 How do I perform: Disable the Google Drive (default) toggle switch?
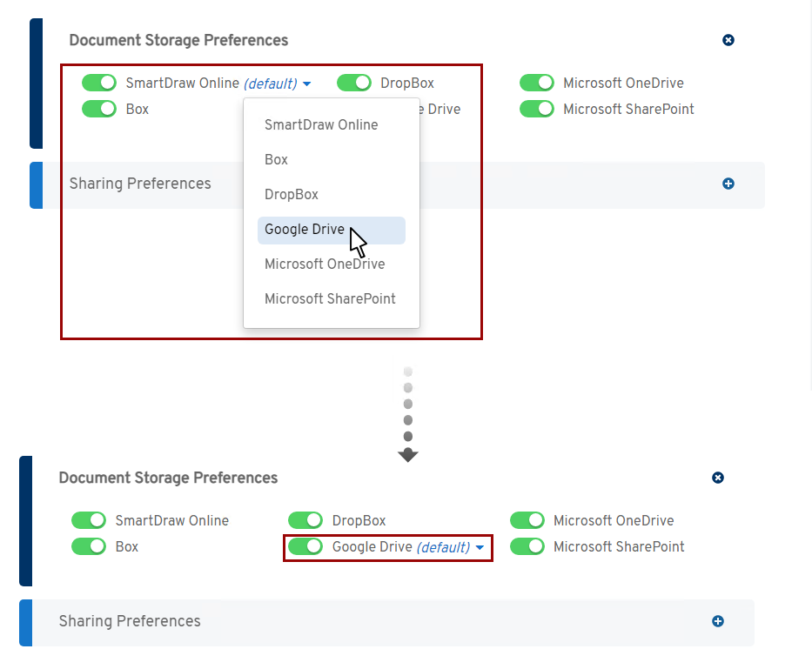305,547
